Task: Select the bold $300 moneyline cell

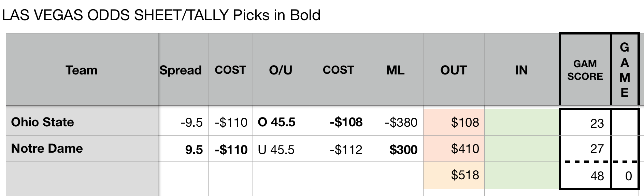Action: 396,149
